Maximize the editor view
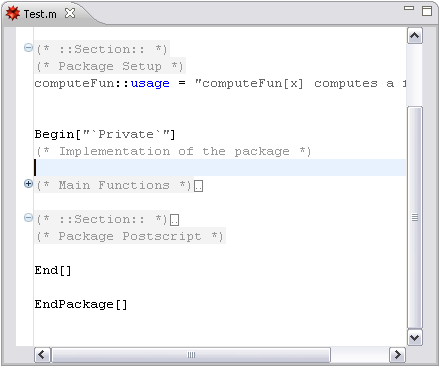 pos(427,11)
